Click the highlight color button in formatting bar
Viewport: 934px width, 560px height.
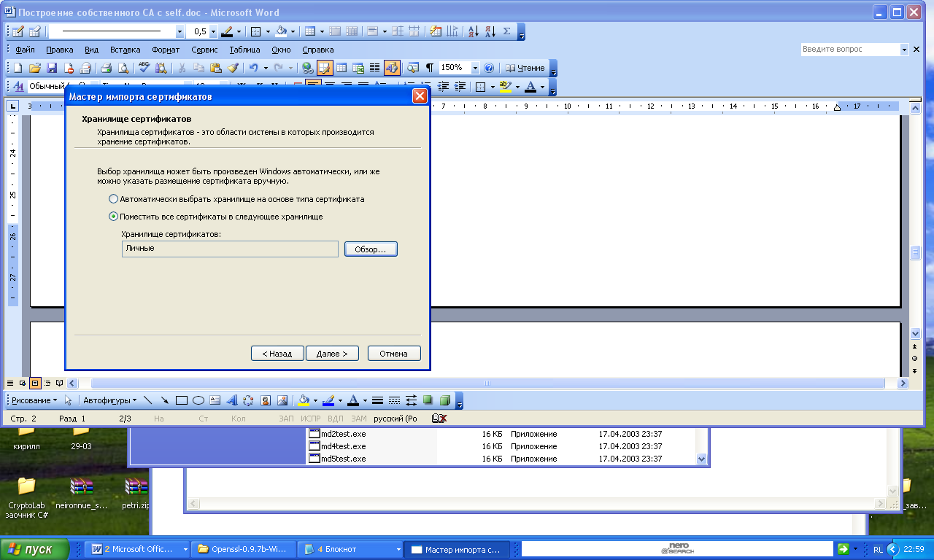point(505,87)
